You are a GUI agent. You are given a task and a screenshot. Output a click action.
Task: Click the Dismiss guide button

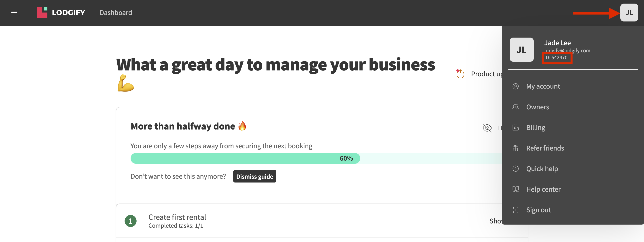point(254,176)
